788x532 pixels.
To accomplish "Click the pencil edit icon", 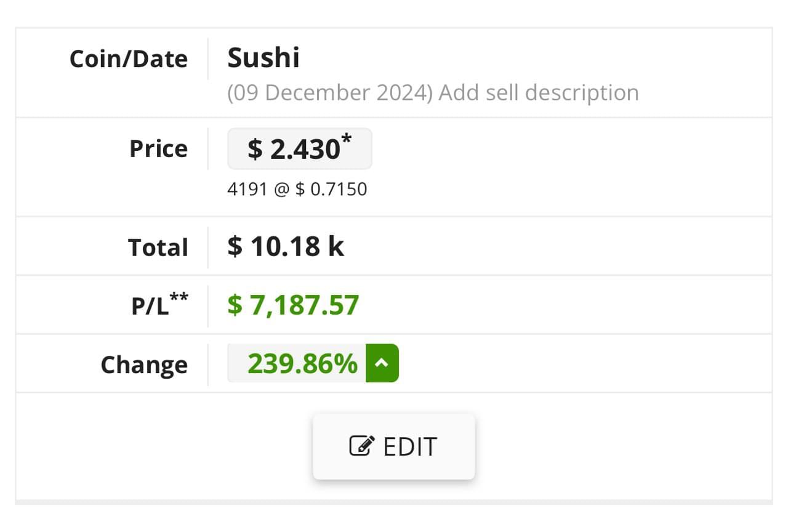I will (362, 445).
